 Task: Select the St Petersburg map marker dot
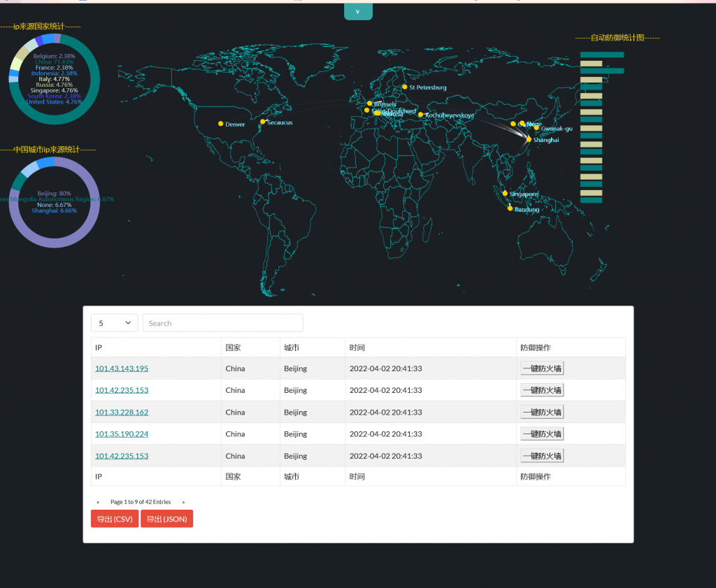405,87
